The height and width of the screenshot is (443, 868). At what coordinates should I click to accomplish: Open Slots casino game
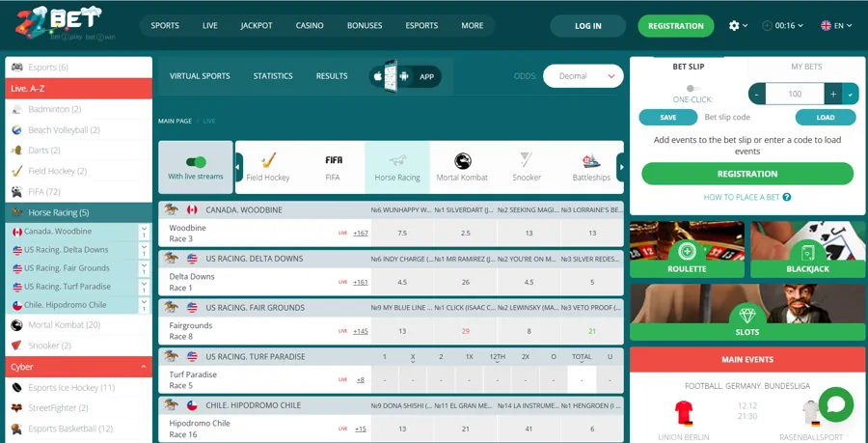pos(747,313)
